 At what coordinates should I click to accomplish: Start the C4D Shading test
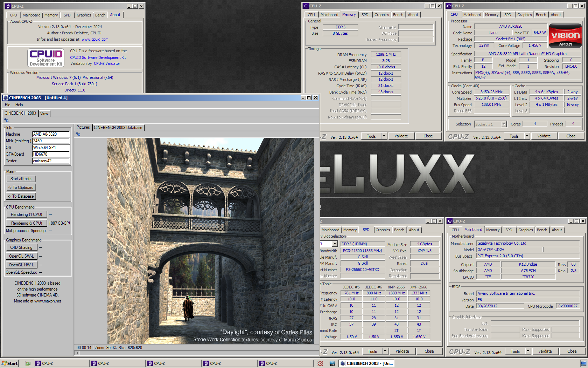coord(21,247)
